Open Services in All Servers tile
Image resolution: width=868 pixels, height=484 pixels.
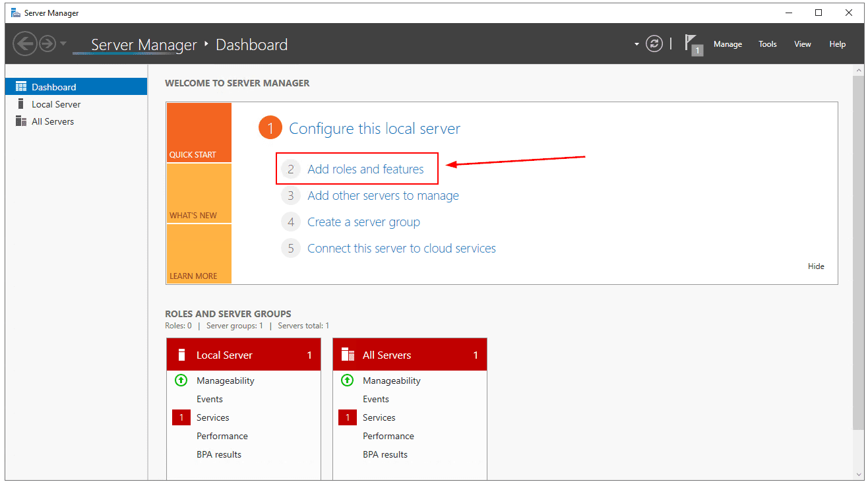coord(379,417)
